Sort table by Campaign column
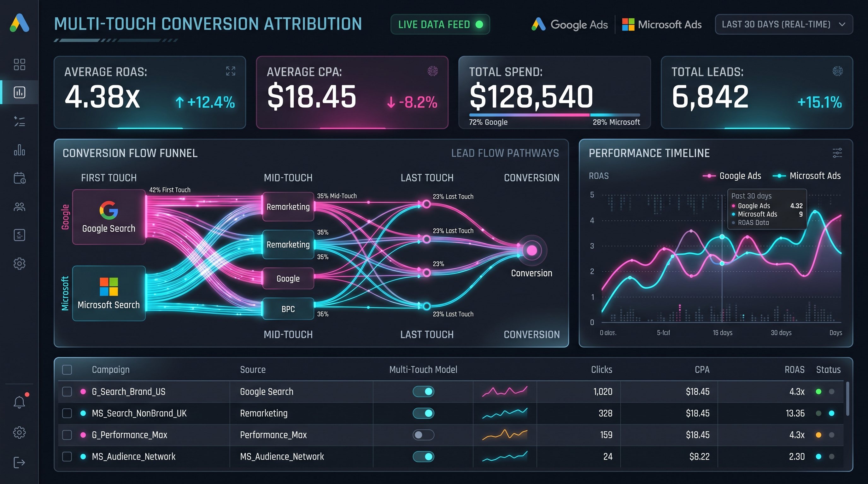The width and height of the screenshot is (868, 484). pyautogui.click(x=110, y=370)
